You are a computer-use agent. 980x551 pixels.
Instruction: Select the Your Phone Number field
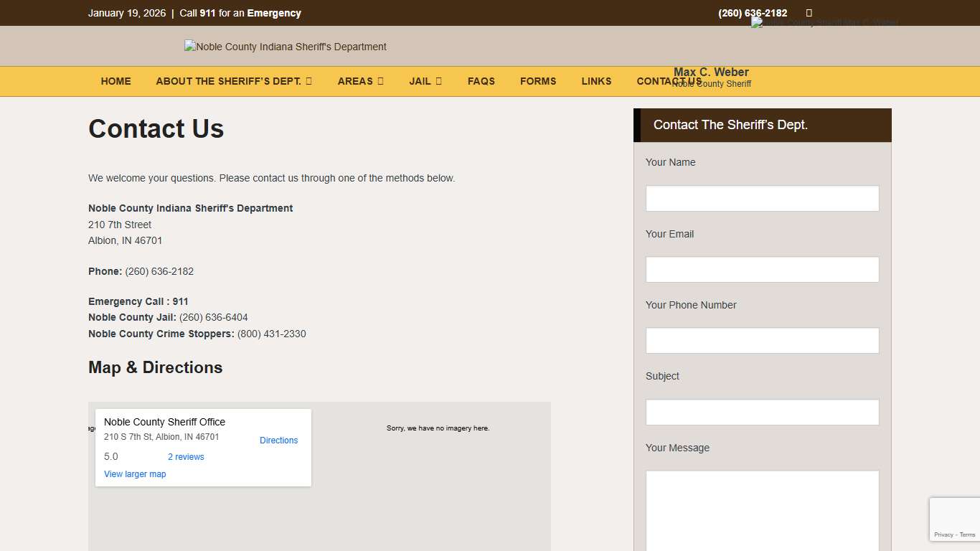[x=762, y=341]
